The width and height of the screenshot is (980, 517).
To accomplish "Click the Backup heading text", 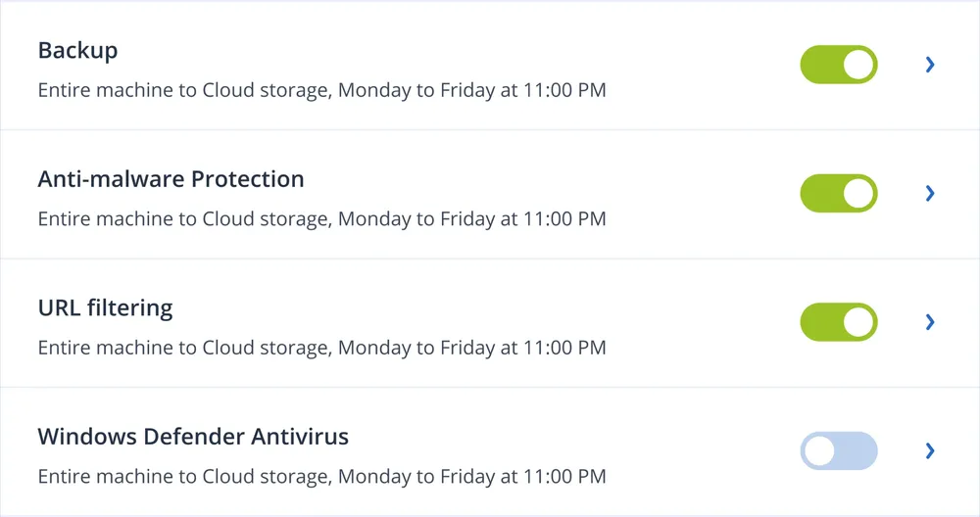I will point(77,51).
